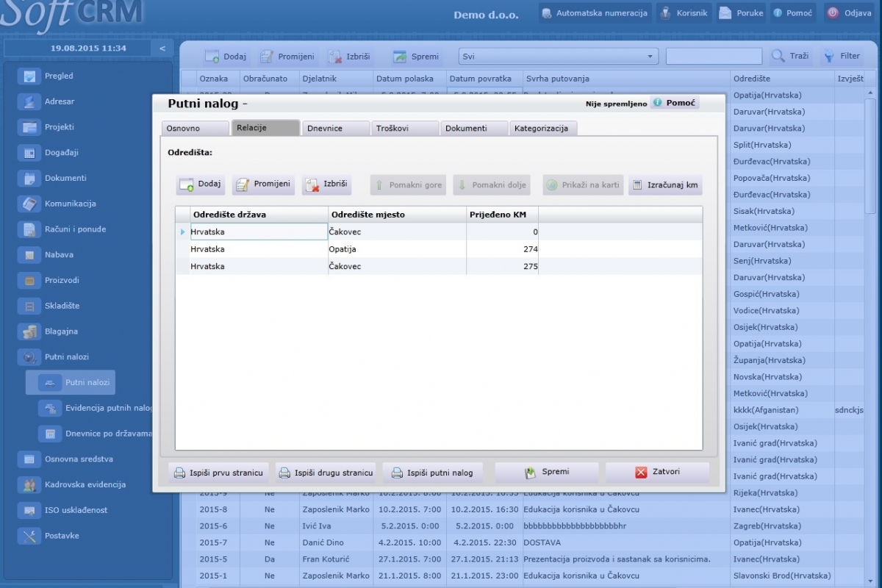Open Osnovna sredstva sidebar icon
Image resolution: width=882 pixels, height=588 pixels.
tap(30, 459)
